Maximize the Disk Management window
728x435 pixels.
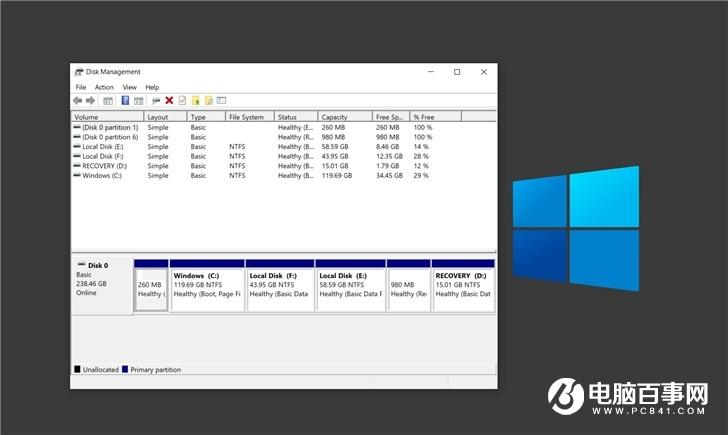457,72
